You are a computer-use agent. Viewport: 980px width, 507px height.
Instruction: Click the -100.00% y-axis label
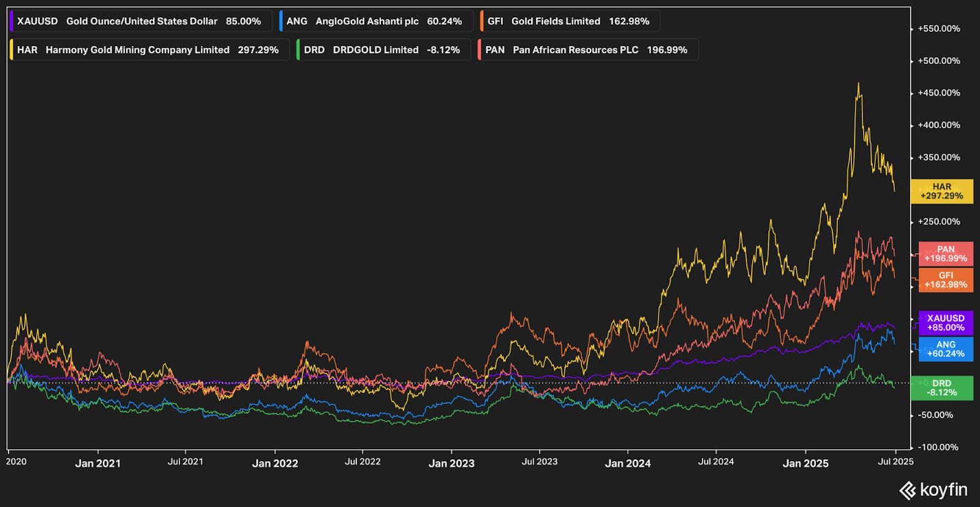click(939, 448)
